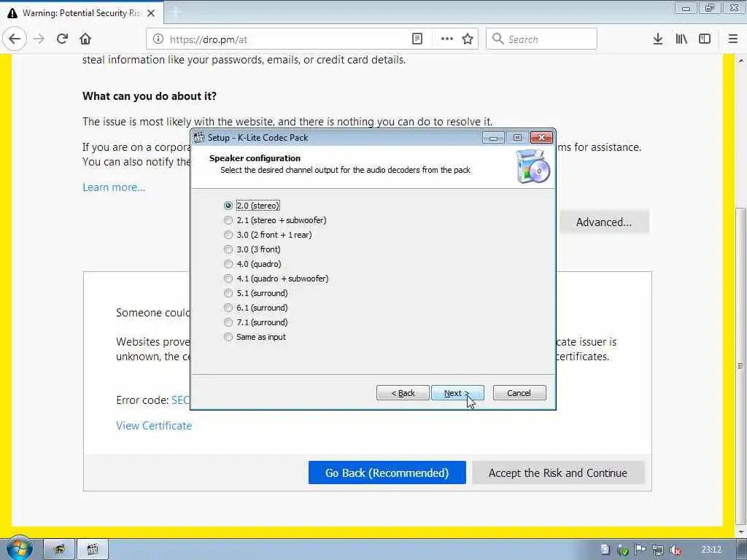Click the taskbar clock showing 23:12
The width and height of the screenshot is (747, 560).
[x=711, y=550]
